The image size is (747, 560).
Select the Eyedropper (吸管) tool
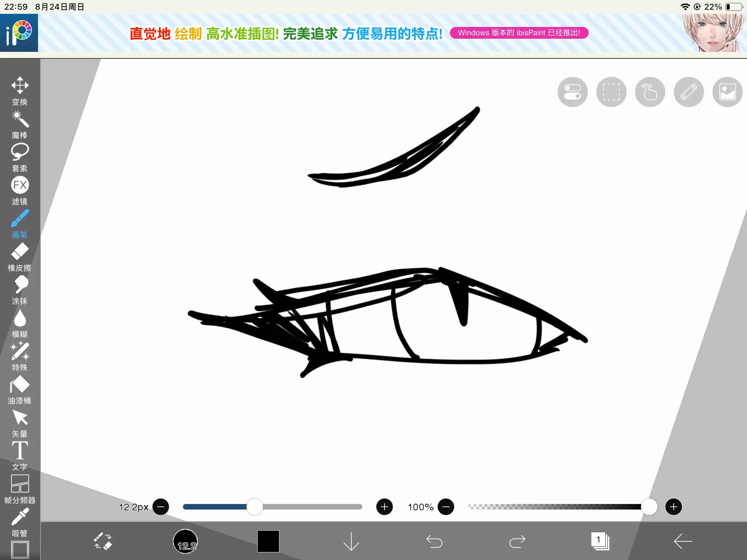click(20, 522)
